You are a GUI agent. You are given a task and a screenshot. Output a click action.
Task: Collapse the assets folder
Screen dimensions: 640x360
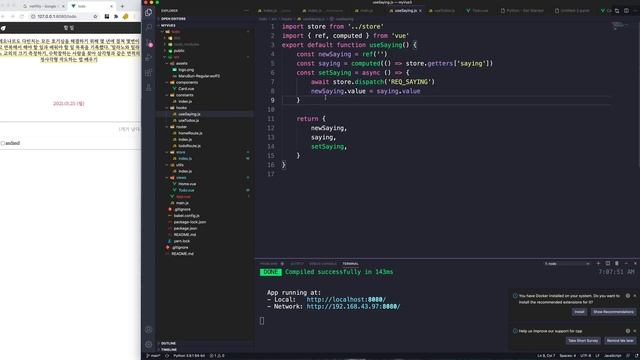[x=178, y=63]
